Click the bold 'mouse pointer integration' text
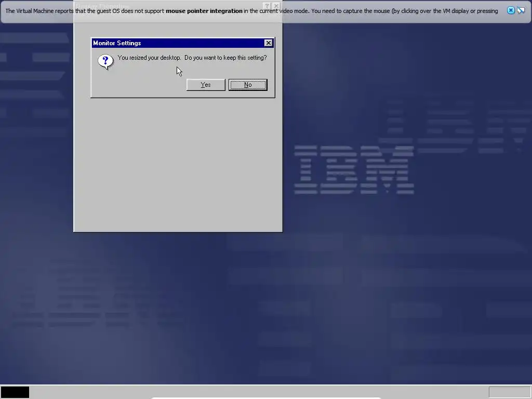The height and width of the screenshot is (399, 532). tap(204, 11)
